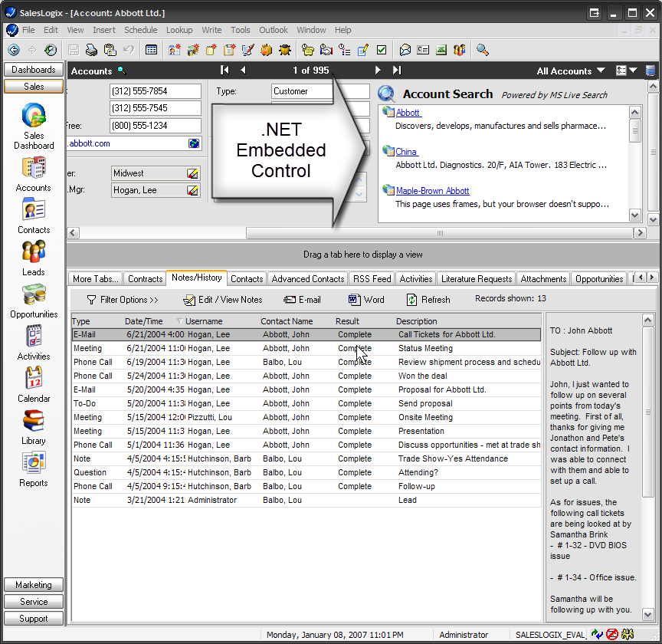Switch to the Literature Requests tab
Screen dimensions: 662x644
coord(477,279)
